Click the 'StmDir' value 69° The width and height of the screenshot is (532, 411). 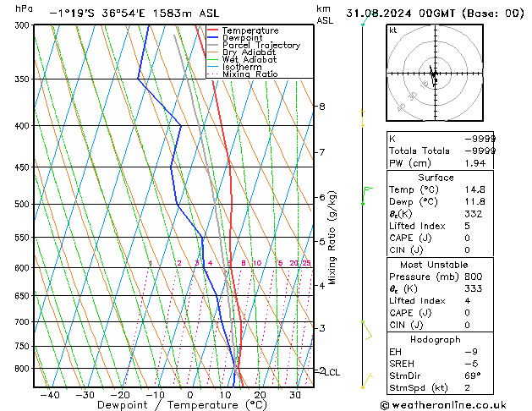(x=473, y=375)
